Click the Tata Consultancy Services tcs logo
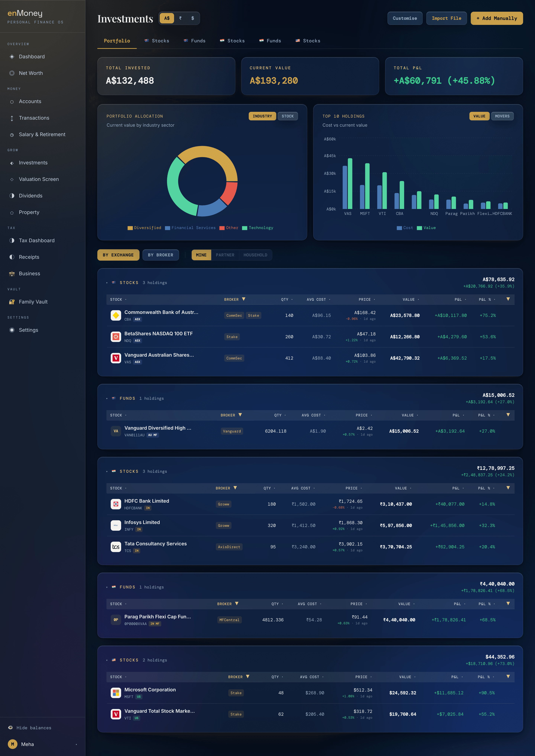This screenshot has height=756, width=535. point(116,547)
